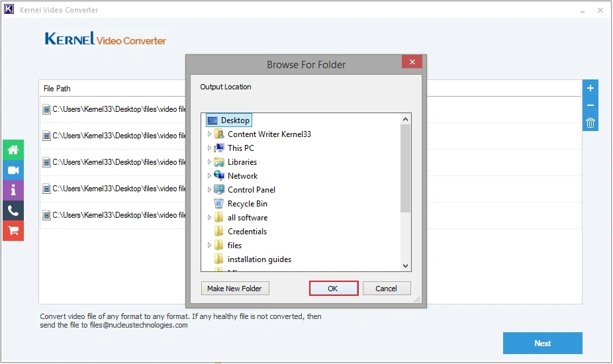The image size is (613, 364).
Task: Click the Next button
Action: (542, 343)
